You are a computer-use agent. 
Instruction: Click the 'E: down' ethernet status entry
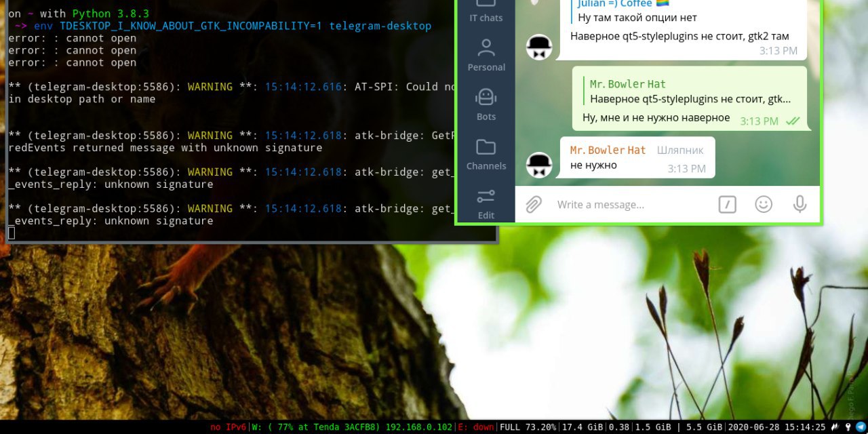click(x=476, y=427)
